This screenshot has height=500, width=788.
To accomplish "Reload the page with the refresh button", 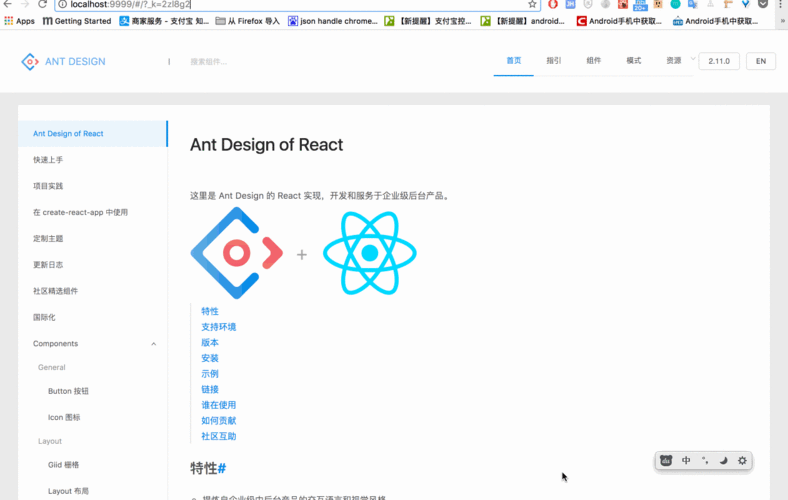I will coord(42,5).
